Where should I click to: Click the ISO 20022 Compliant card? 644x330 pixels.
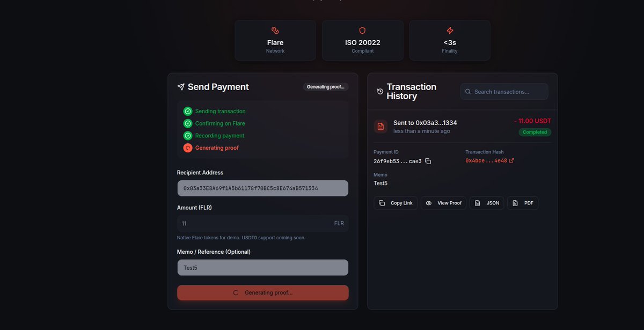[363, 40]
